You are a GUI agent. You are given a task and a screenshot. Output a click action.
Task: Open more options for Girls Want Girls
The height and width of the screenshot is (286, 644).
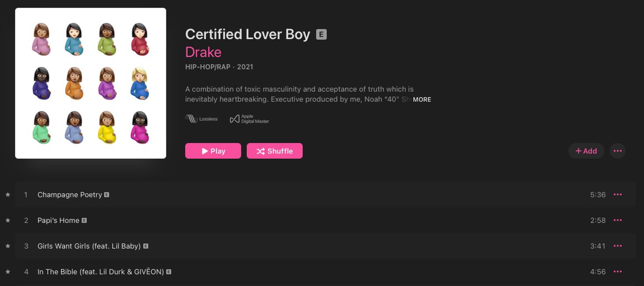[x=618, y=246]
